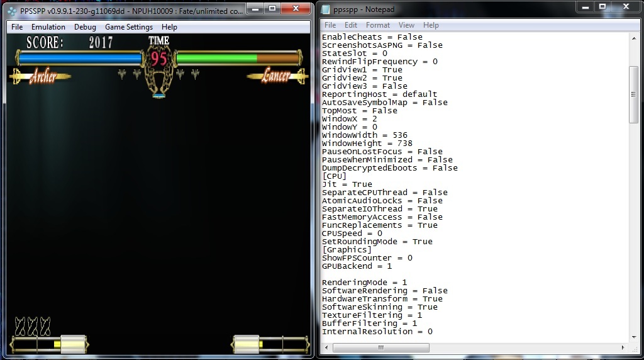Click Archer's blue health bar

pyautogui.click(x=80, y=59)
